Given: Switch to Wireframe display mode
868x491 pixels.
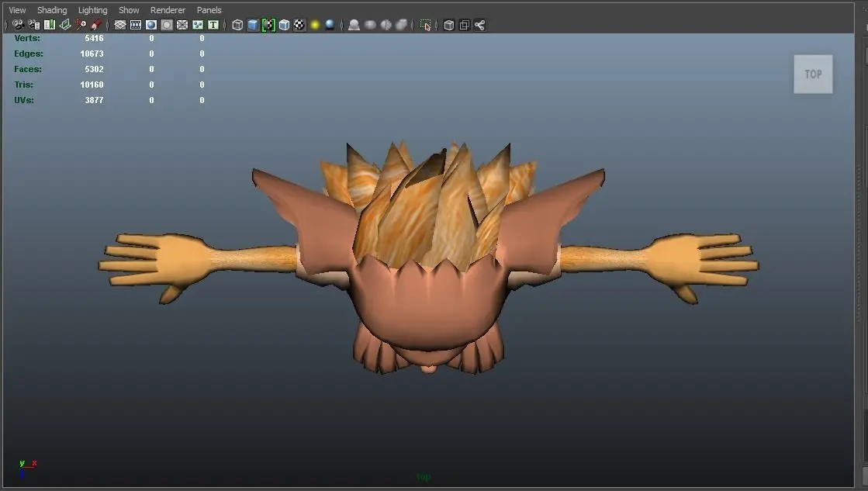Looking at the screenshot, I should 237,25.
